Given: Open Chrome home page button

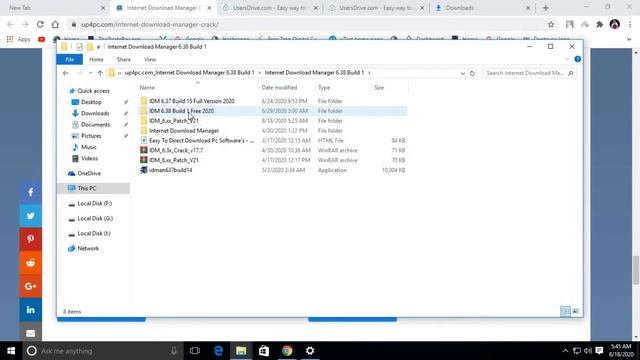Looking at the screenshot, I should point(55,24).
